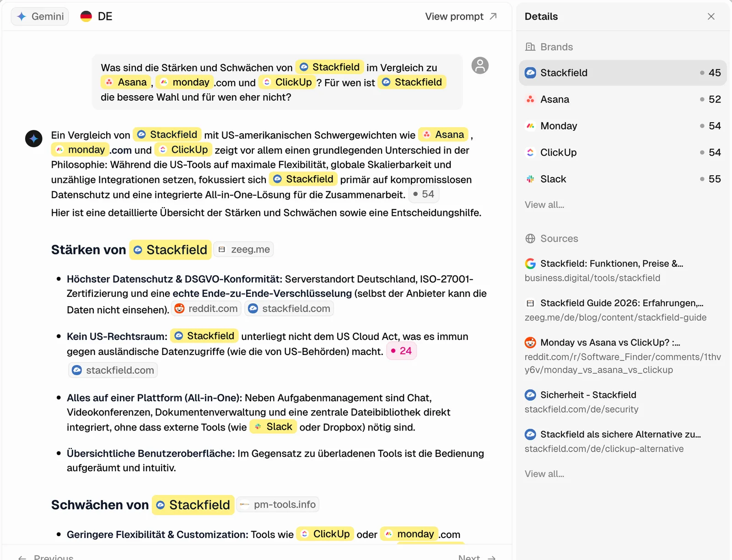Click the monday tag in the user question

tap(184, 82)
